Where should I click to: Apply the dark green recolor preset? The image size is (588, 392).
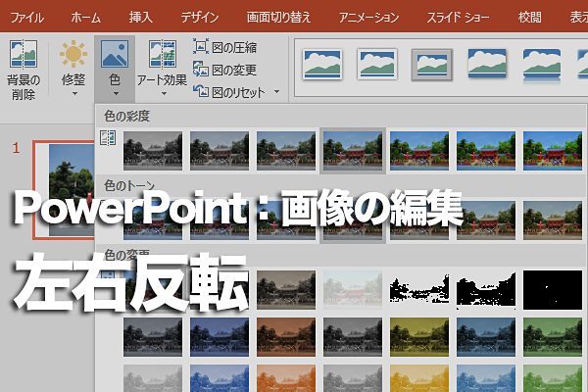pyautogui.click(x=553, y=337)
